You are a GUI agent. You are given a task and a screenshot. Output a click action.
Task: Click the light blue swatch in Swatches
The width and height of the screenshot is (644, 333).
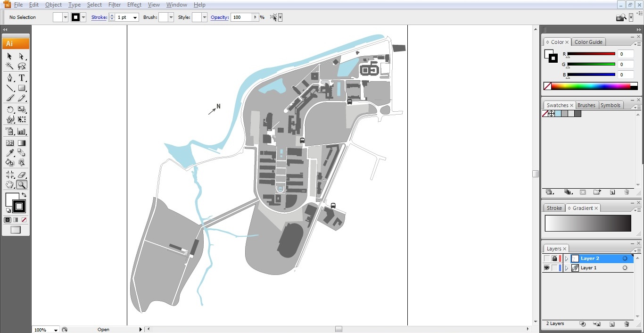[558, 114]
